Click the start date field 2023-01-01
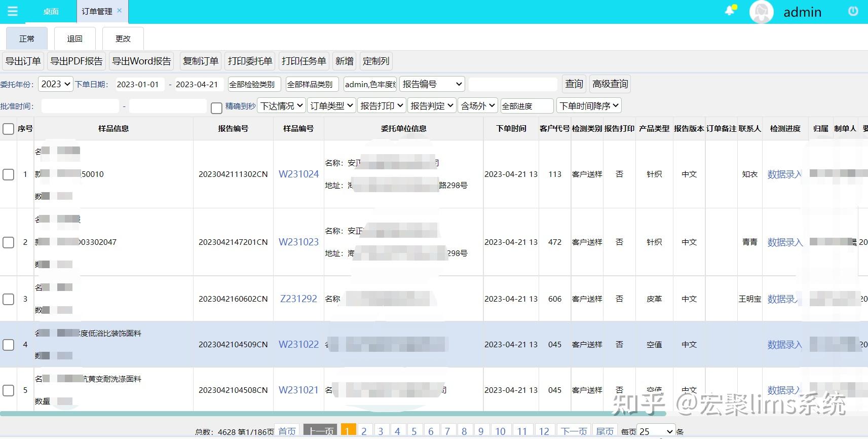868x439 pixels. point(139,84)
